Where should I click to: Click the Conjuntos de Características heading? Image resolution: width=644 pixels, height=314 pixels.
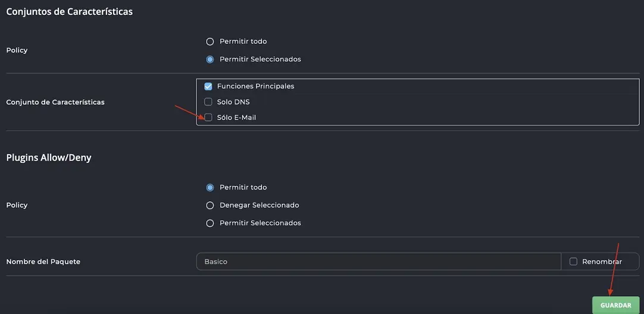(70, 11)
